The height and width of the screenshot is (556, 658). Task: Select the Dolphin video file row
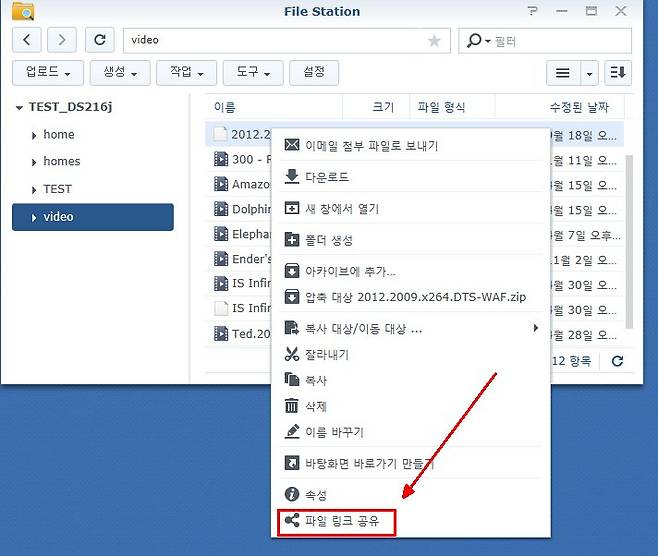coord(238,209)
